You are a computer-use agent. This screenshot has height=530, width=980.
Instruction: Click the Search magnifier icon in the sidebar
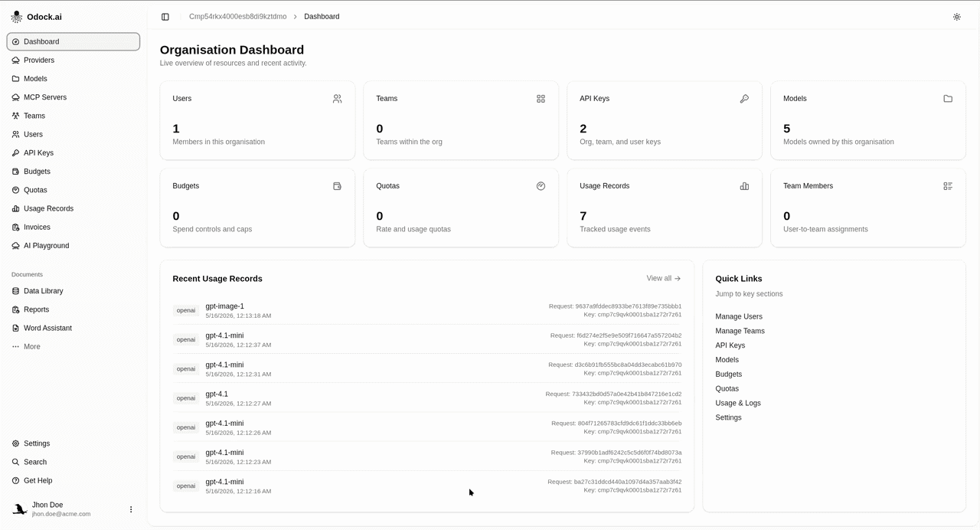pyautogui.click(x=16, y=462)
